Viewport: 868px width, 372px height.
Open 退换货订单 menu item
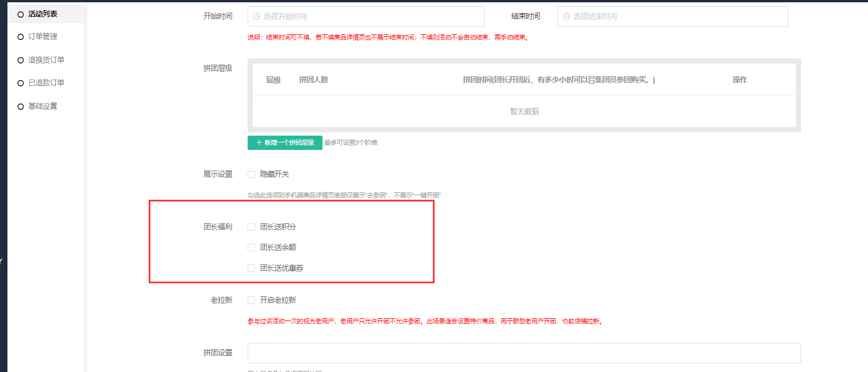(46, 60)
